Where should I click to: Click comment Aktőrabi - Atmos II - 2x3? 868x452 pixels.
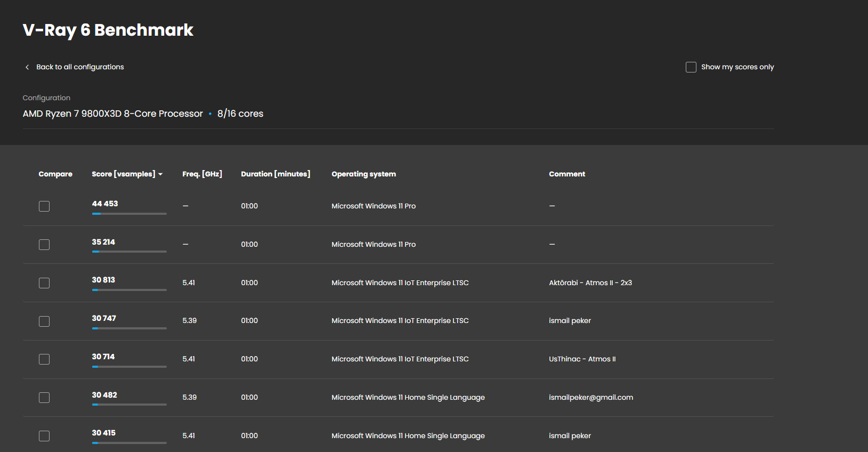point(590,283)
